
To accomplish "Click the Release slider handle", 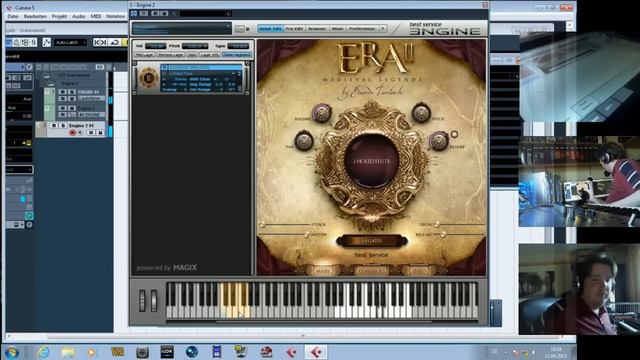I will tap(443, 235).
